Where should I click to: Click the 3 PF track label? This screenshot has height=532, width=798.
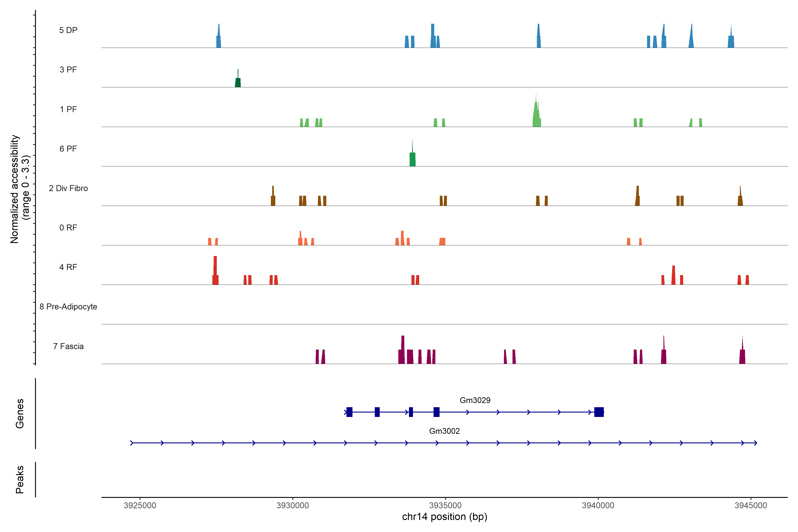(68, 70)
